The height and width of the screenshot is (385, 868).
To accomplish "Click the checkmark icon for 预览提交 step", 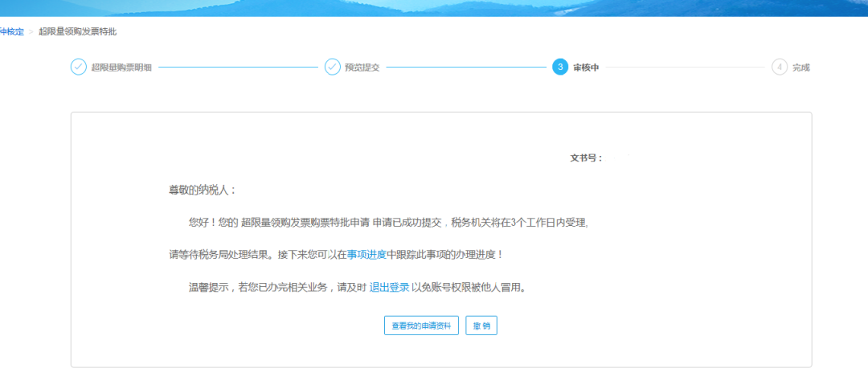I will (x=332, y=67).
